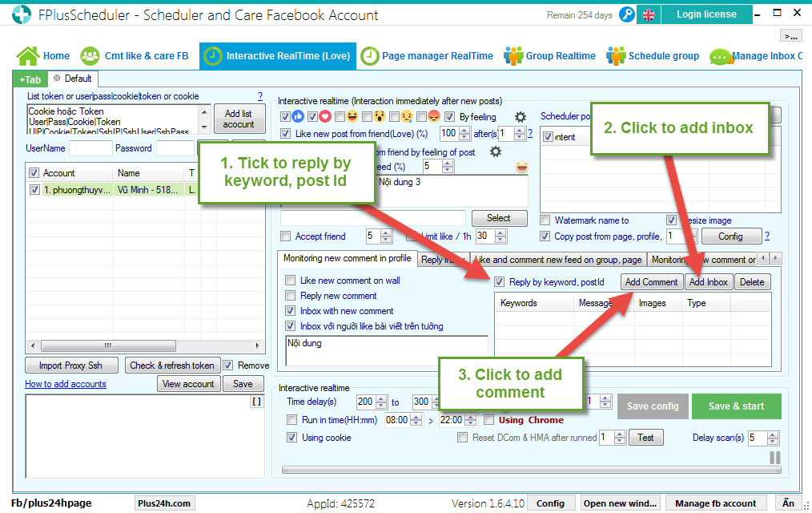Select the 'Schedule group' tab

tap(653, 56)
